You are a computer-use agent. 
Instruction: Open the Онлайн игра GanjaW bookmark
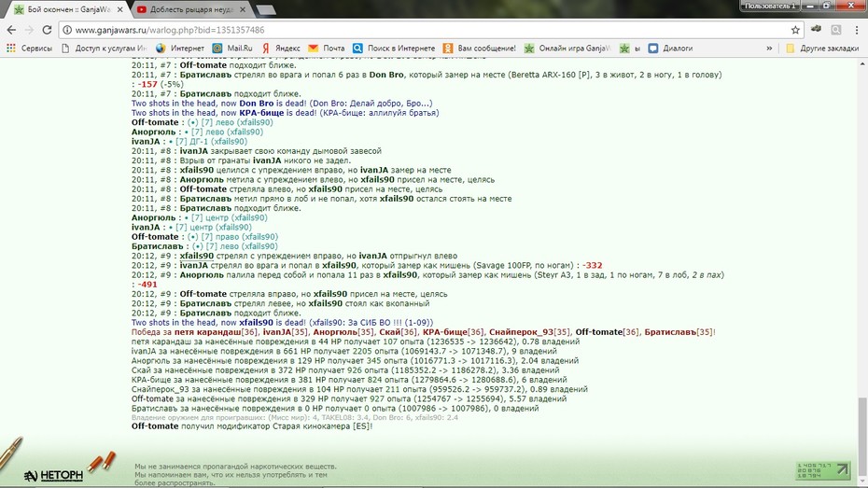click(x=567, y=49)
